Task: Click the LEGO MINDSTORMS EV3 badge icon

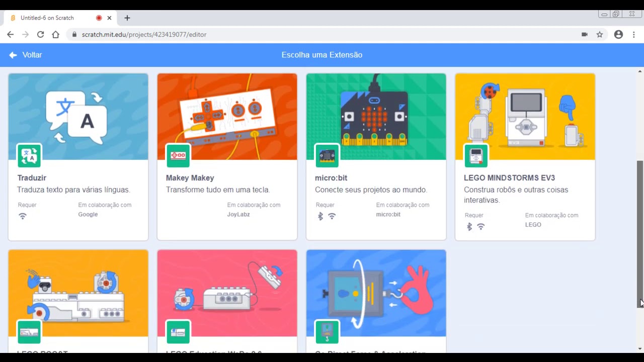Action: 476,156
